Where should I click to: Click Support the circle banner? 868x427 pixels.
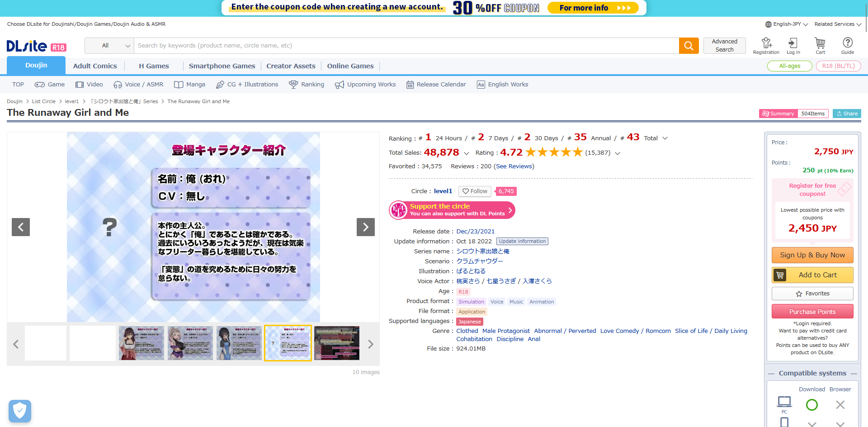tap(452, 210)
